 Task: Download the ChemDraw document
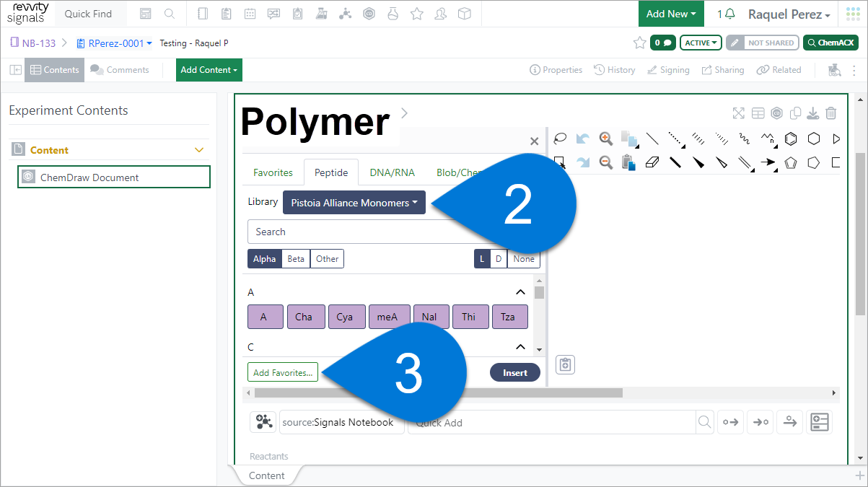pyautogui.click(x=812, y=113)
